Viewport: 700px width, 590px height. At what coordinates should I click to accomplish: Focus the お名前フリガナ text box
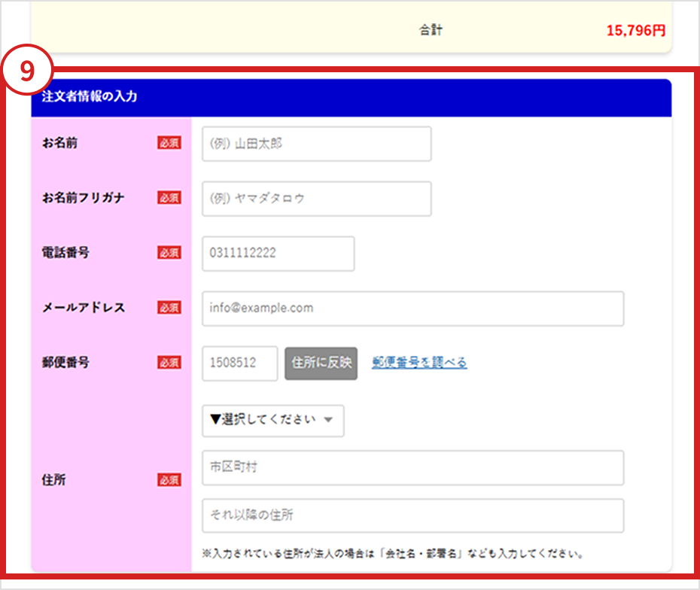coord(316,199)
